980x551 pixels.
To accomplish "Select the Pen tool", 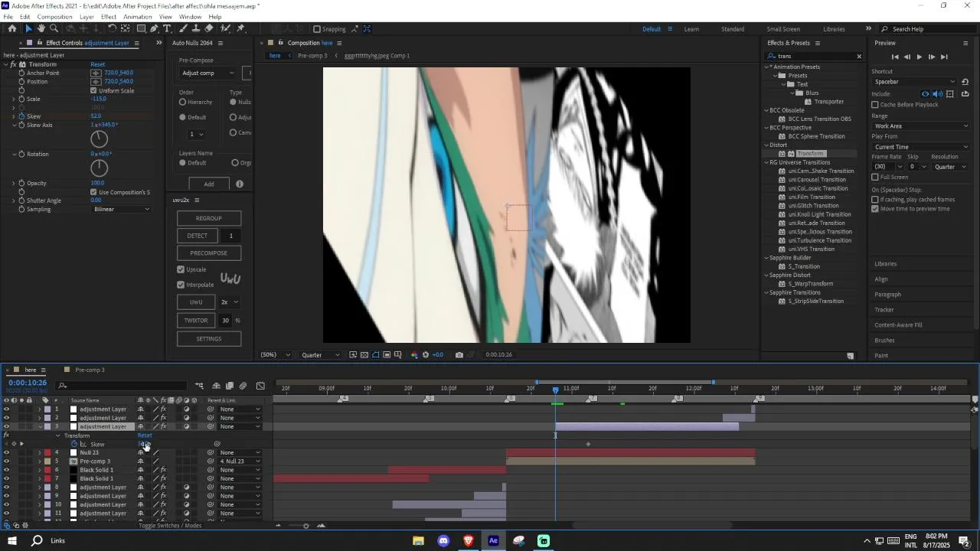I will pyautogui.click(x=154, y=28).
